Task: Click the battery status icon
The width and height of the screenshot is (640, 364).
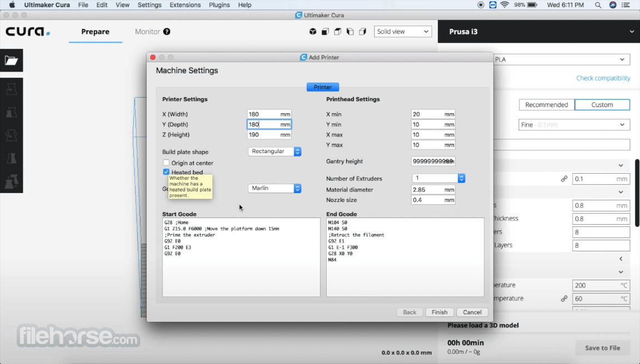Action: pos(532,5)
